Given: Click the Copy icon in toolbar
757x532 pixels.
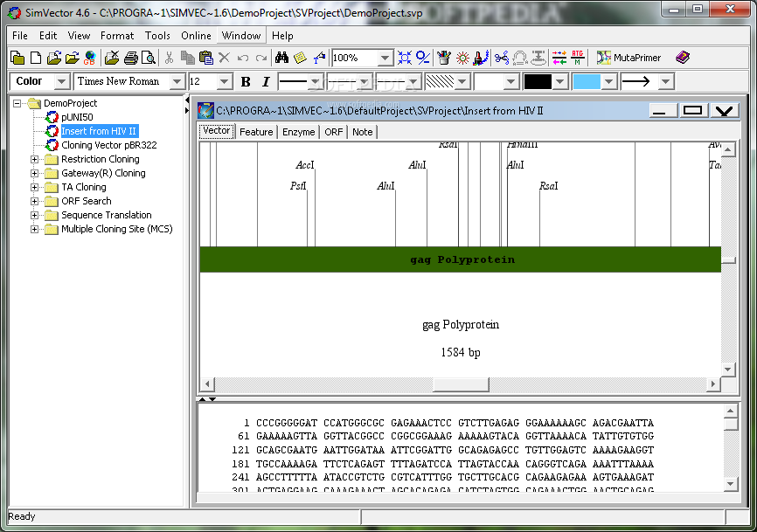Looking at the screenshot, I should 187,58.
